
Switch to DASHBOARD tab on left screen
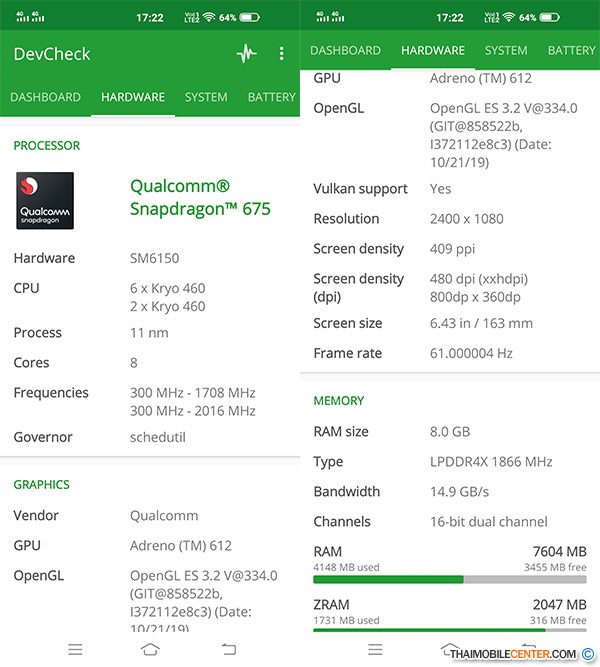(46, 97)
